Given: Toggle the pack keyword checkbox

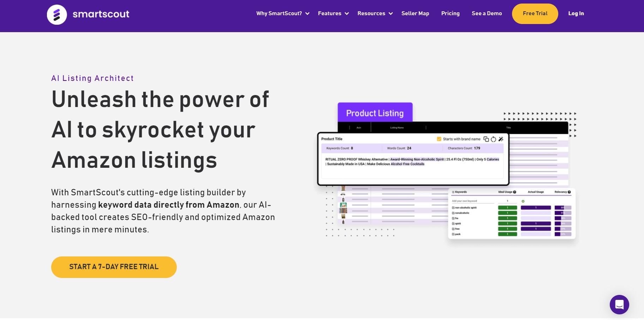Looking at the screenshot, I should (x=453, y=234).
